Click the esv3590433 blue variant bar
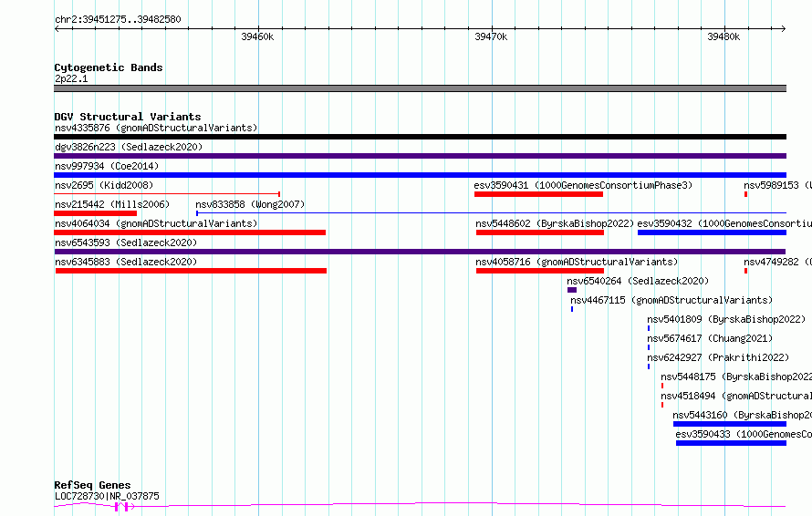The width and height of the screenshot is (812, 516). (x=731, y=443)
